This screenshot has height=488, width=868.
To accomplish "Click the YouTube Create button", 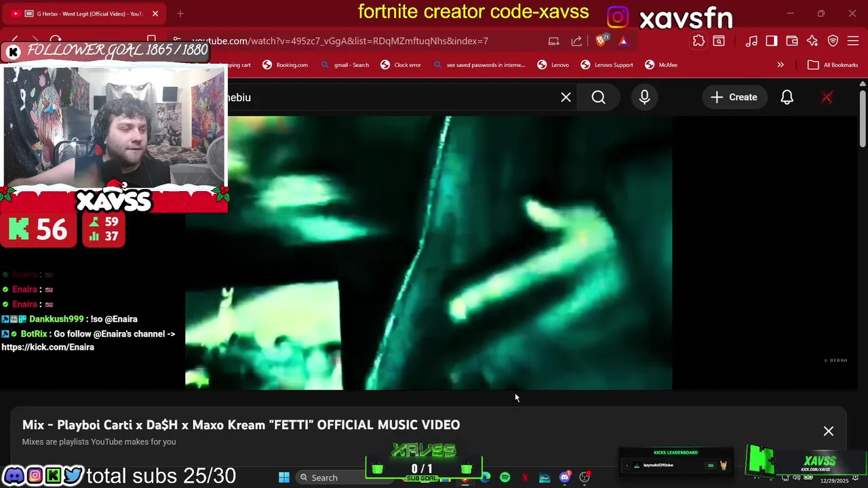I will [734, 98].
